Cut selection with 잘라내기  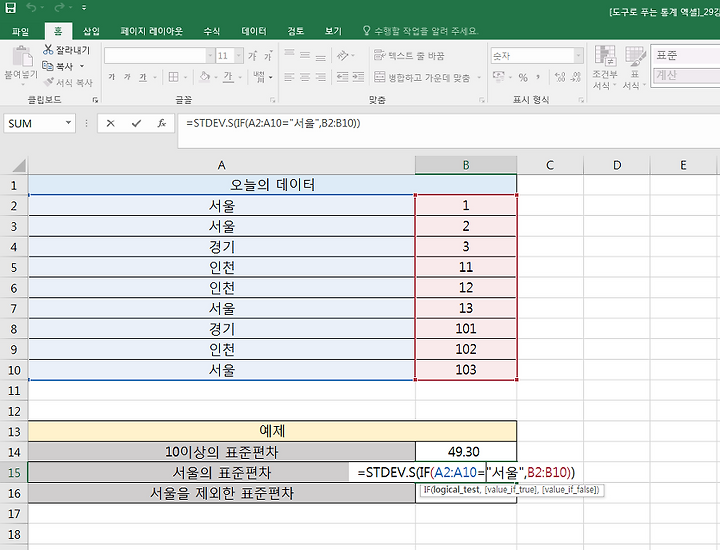[67, 50]
